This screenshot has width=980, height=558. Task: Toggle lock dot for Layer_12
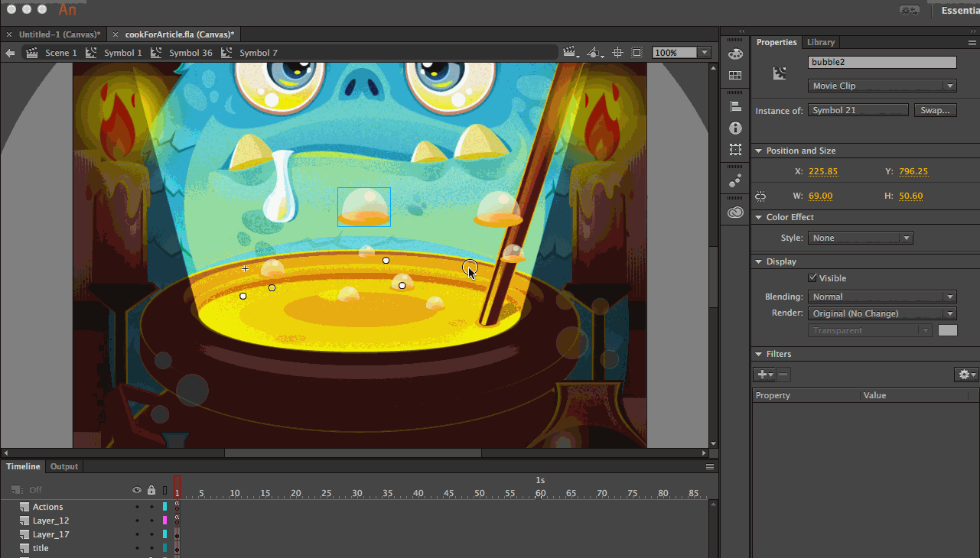(151, 521)
